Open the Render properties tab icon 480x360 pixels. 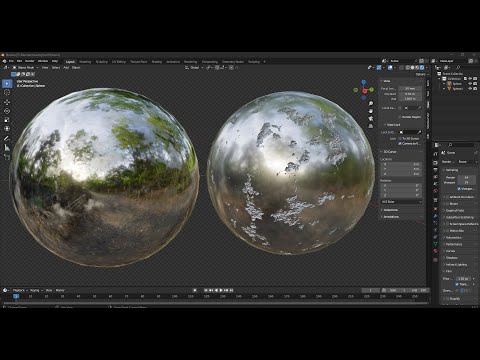[x=435, y=163]
